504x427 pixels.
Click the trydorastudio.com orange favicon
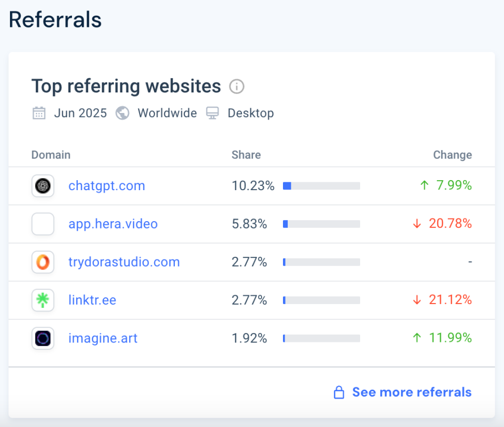pyautogui.click(x=43, y=262)
